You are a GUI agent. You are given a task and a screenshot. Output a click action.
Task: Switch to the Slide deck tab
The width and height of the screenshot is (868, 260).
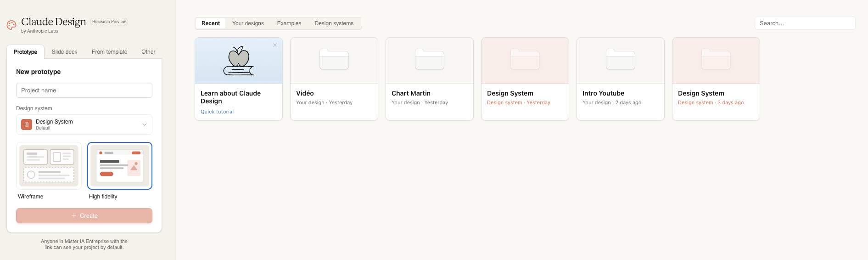(x=64, y=52)
